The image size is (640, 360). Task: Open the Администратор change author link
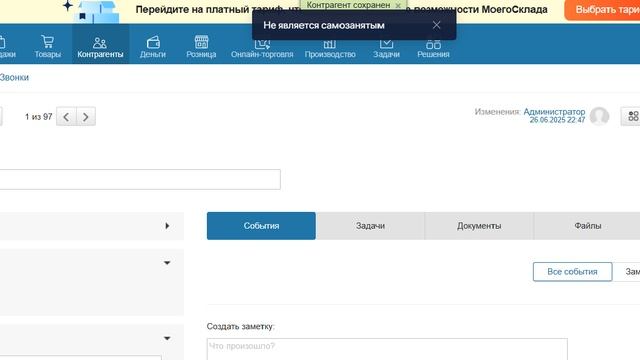tap(554, 111)
